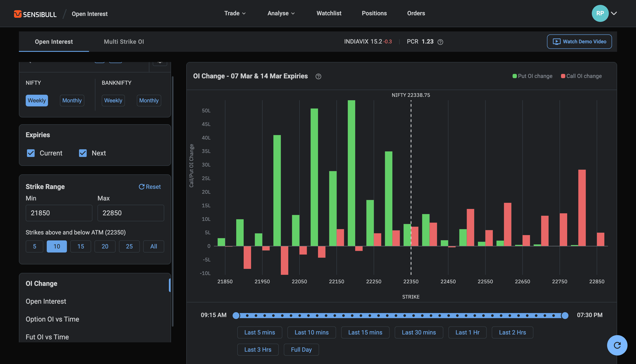Screen dimensions: 636x364
Task: Click the Sensibull logo
Action: 35,14
